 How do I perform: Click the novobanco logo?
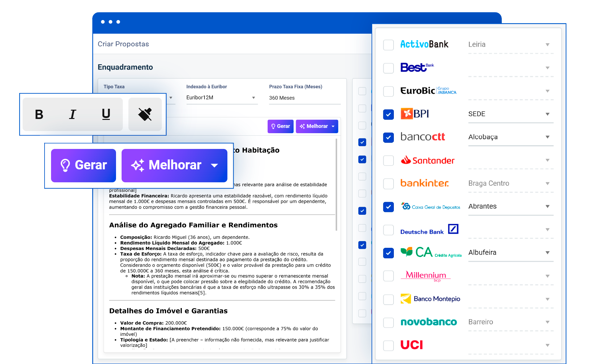click(429, 322)
